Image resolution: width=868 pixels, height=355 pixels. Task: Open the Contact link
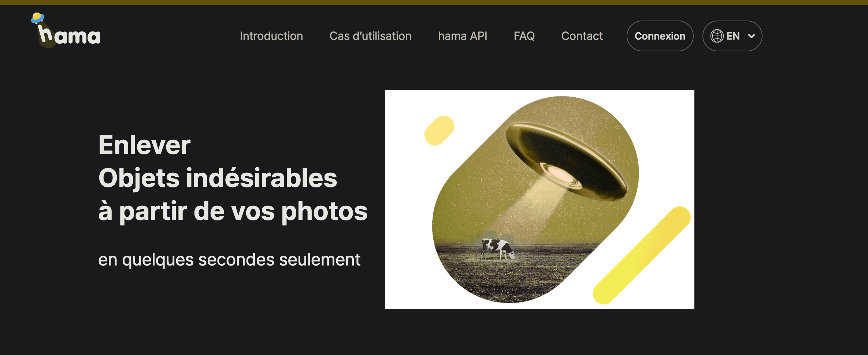[582, 36]
